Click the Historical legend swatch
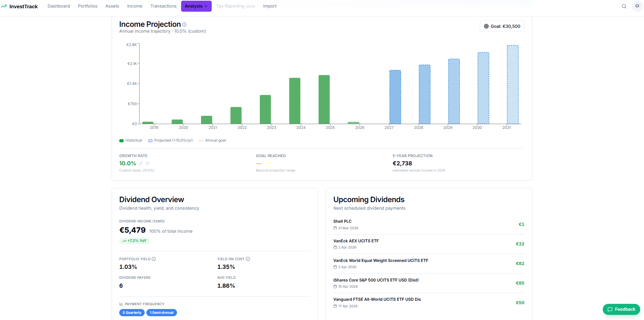This screenshot has width=644, height=320. coord(121,141)
